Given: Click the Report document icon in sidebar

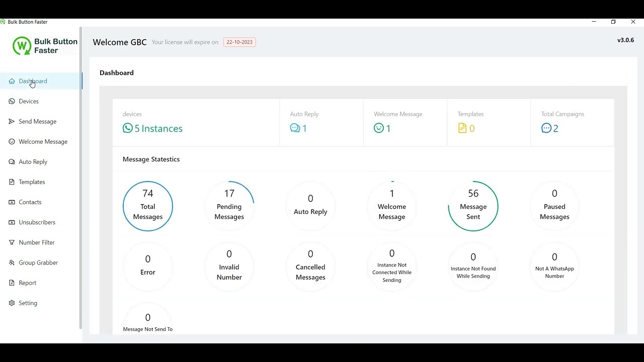Looking at the screenshot, I should click(x=12, y=283).
